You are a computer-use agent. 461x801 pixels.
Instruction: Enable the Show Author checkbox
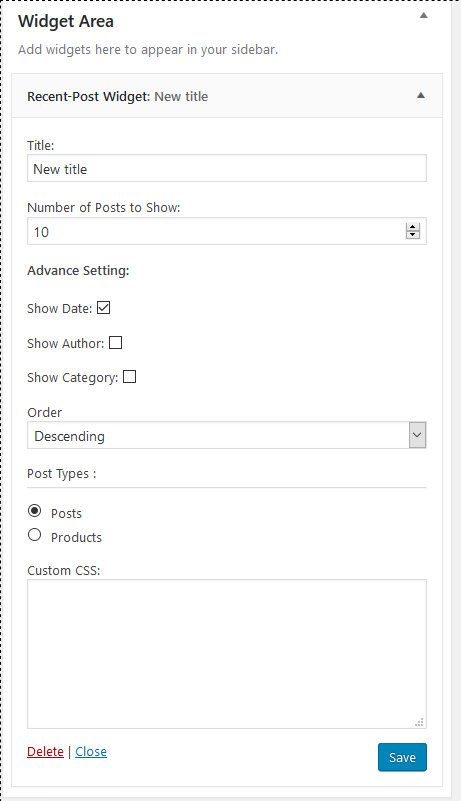click(116, 342)
